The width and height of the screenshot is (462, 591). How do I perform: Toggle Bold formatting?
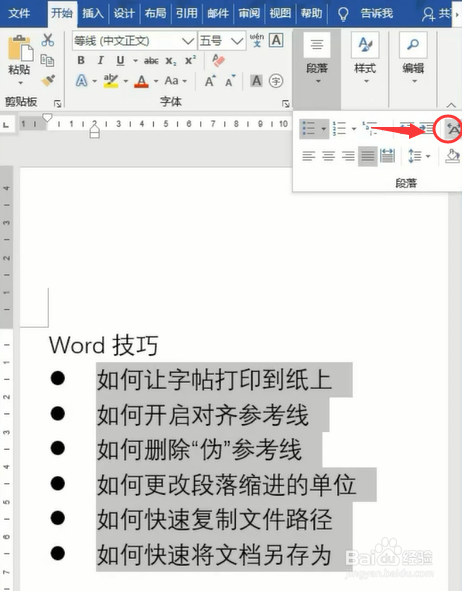pyautogui.click(x=81, y=60)
